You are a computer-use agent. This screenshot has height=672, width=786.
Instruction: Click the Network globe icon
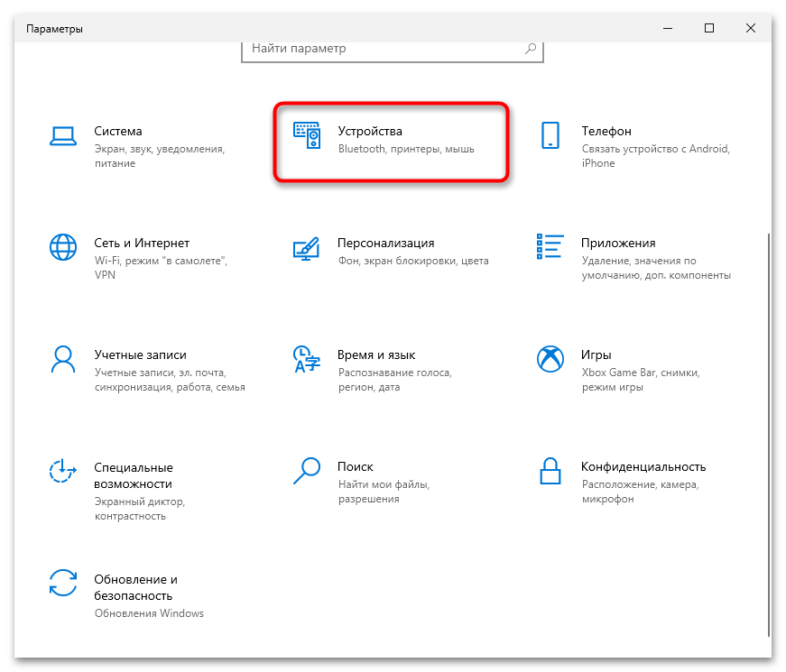[63, 247]
